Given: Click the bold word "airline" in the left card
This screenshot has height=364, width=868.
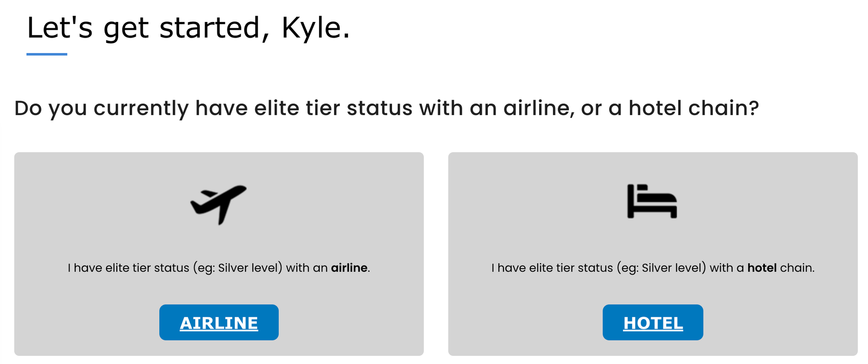Looking at the screenshot, I should click(349, 268).
